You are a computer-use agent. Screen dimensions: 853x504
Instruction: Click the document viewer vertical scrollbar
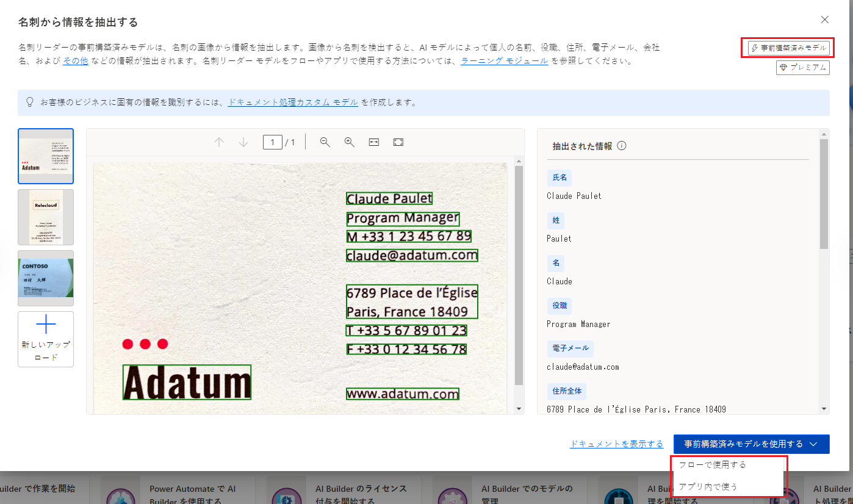click(519, 275)
